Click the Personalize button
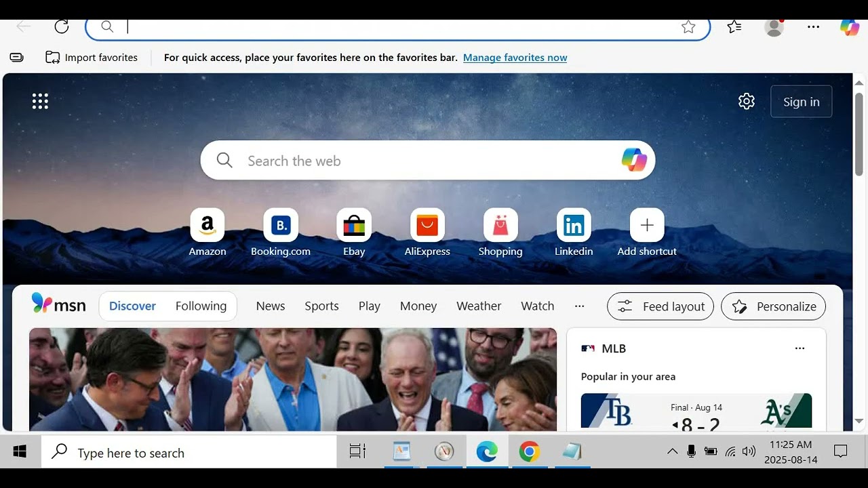This screenshot has width=868, height=488. [x=773, y=306]
